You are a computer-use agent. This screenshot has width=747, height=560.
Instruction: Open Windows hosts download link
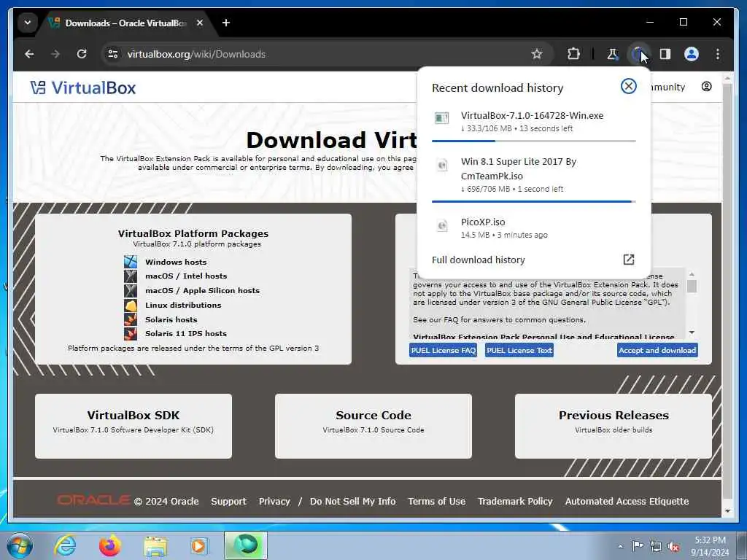click(x=176, y=262)
